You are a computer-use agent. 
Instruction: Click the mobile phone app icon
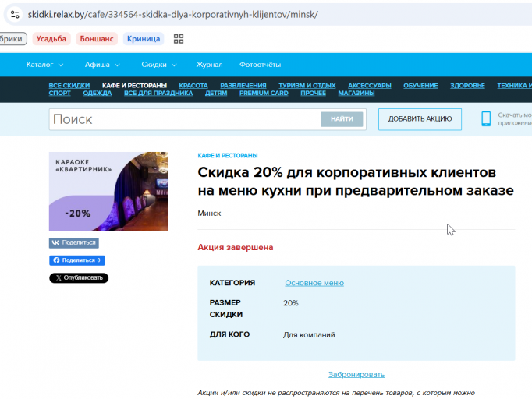(x=486, y=119)
